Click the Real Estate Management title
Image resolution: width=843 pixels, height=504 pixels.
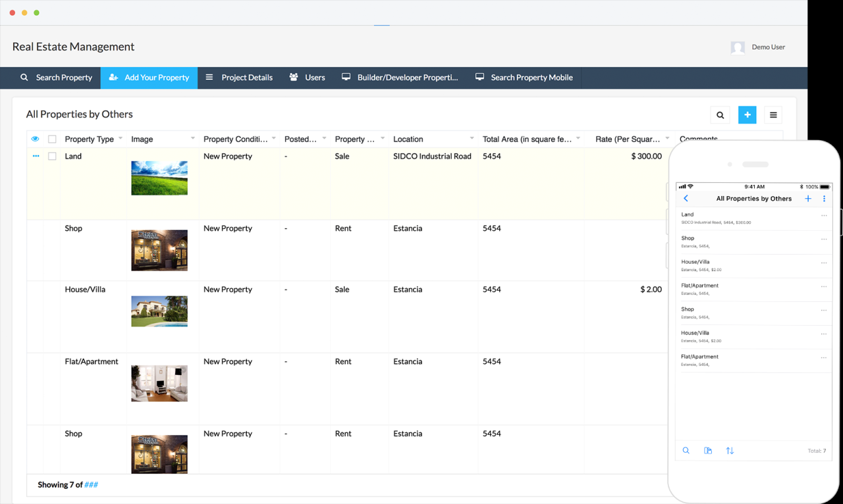click(x=73, y=47)
